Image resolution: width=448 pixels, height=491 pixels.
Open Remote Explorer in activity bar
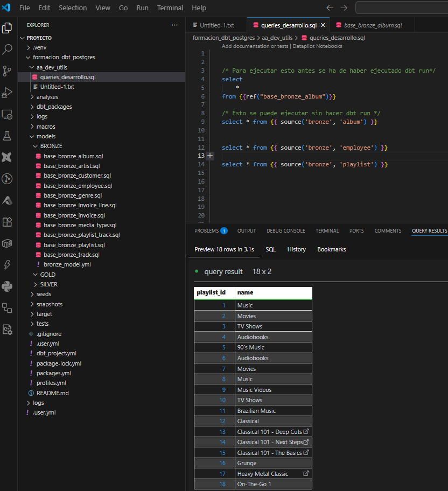[x=8, y=114]
